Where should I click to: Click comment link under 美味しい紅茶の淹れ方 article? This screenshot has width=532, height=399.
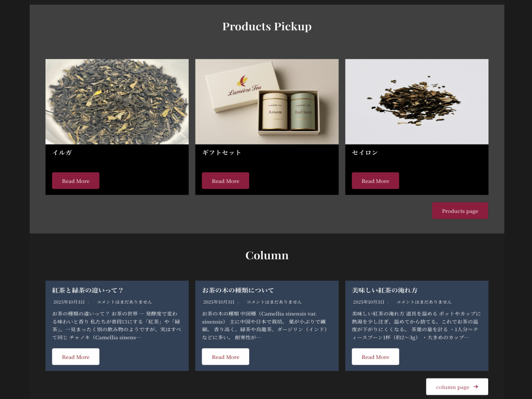(424, 302)
